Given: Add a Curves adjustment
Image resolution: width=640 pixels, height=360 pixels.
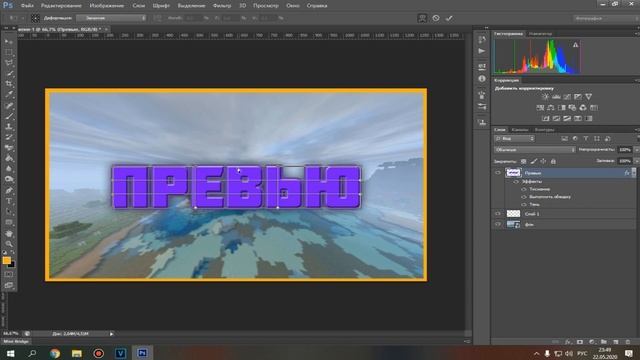Looking at the screenshot, I should click(567, 97).
